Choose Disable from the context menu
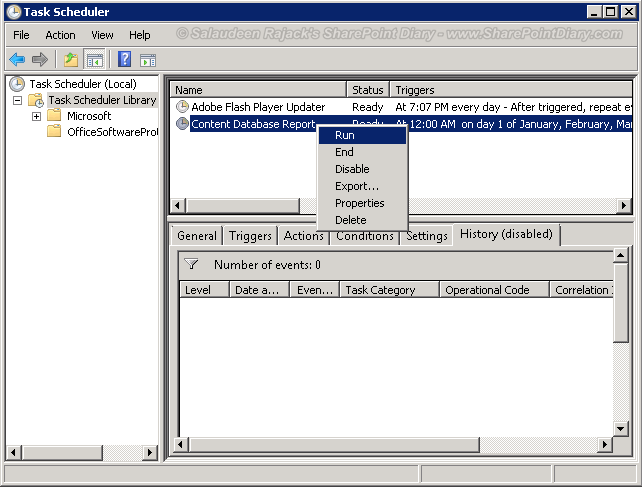This screenshot has height=487, width=642. coord(362,169)
